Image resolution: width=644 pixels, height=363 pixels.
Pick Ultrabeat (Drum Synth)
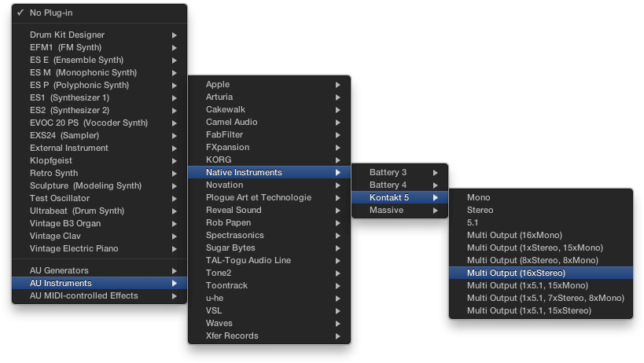point(99,211)
